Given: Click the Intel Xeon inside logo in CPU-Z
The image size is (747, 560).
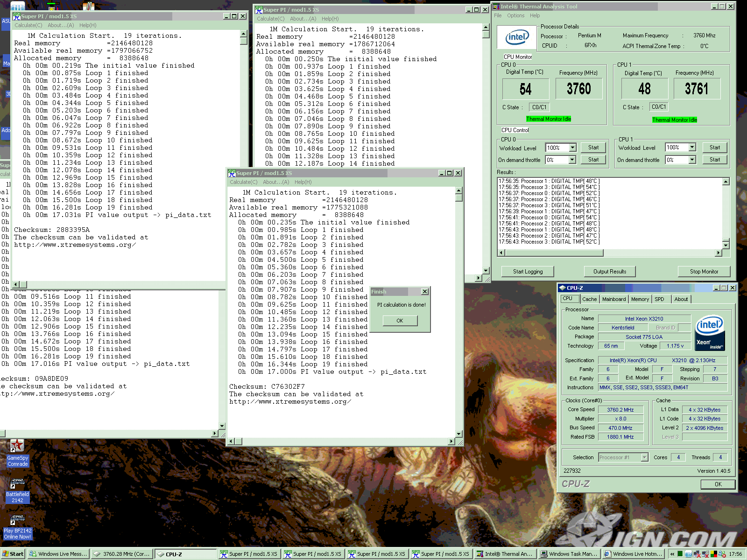Looking at the screenshot, I should coord(710,333).
